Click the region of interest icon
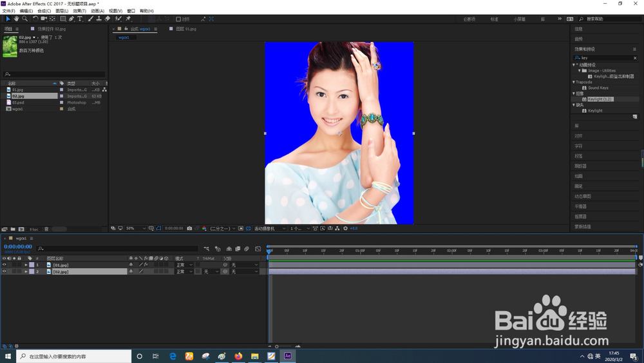 pyautogui.click(x=241, y=228)
